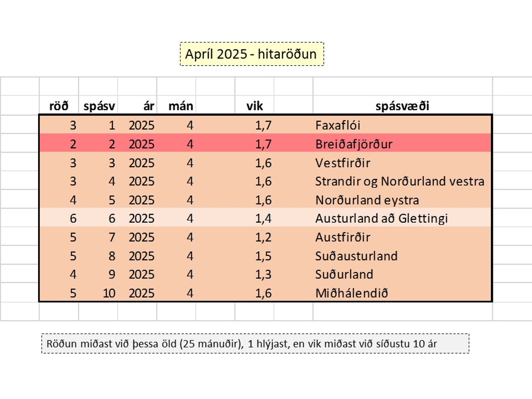Click spásv number 10 in last row

point(109,293)
